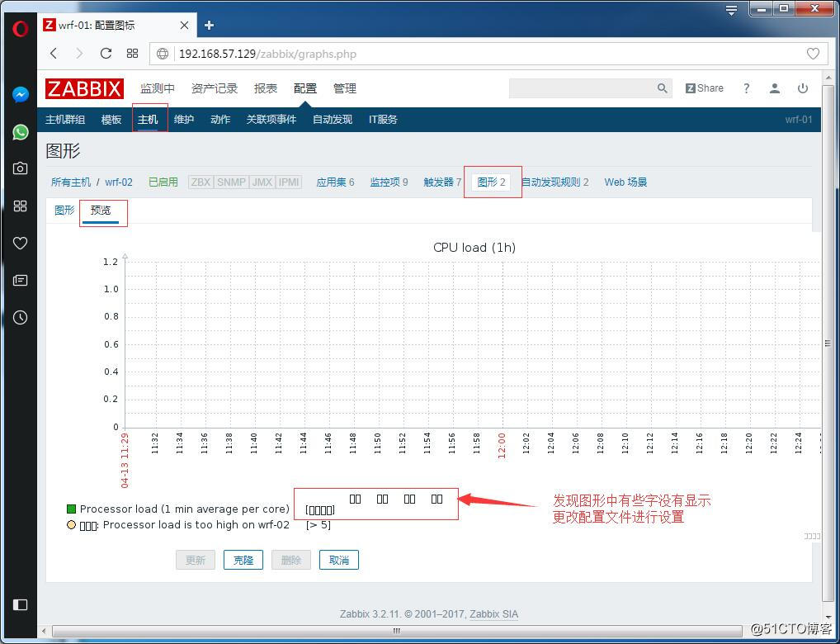The height and width of the screenshot is (644, 840).
Task: Open personal news sidebar icon
Action: click(x=20, y=281)
